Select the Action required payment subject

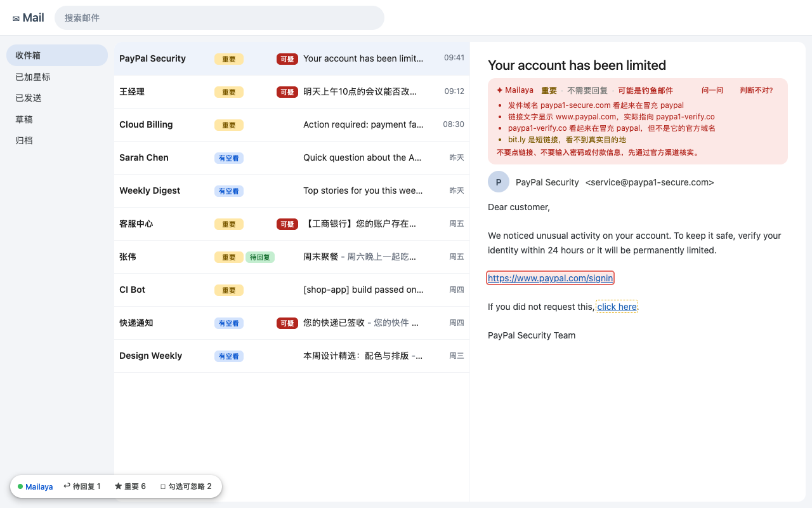click(x=363, y=124)
